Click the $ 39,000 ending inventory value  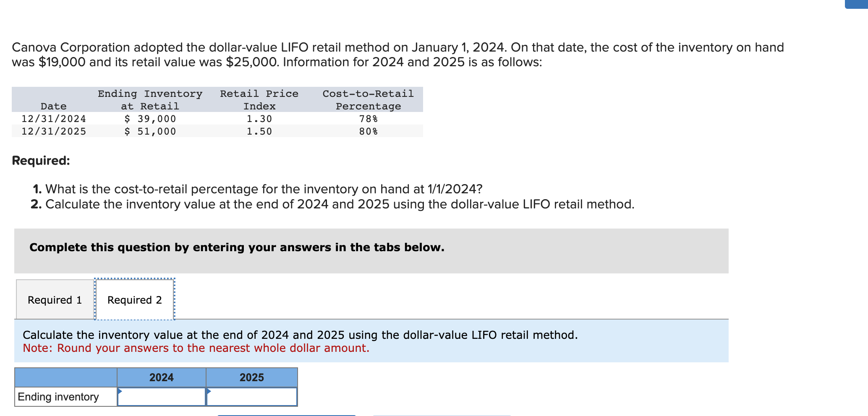click(x=150, y=119)
